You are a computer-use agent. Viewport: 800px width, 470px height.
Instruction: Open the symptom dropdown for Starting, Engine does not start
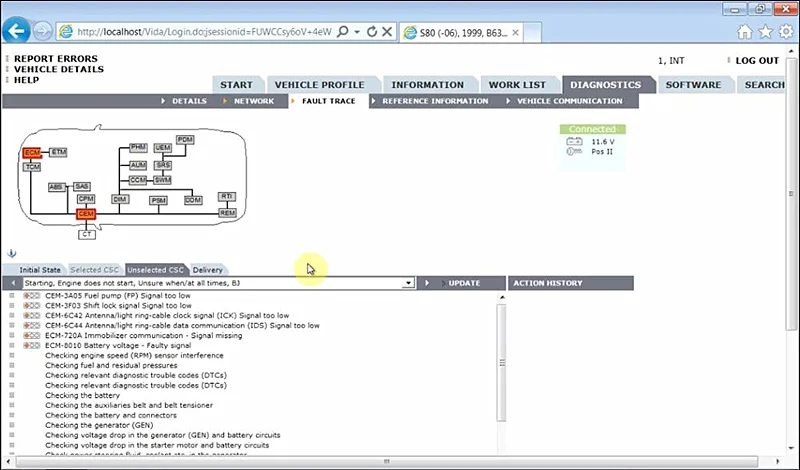click(408, 283)
